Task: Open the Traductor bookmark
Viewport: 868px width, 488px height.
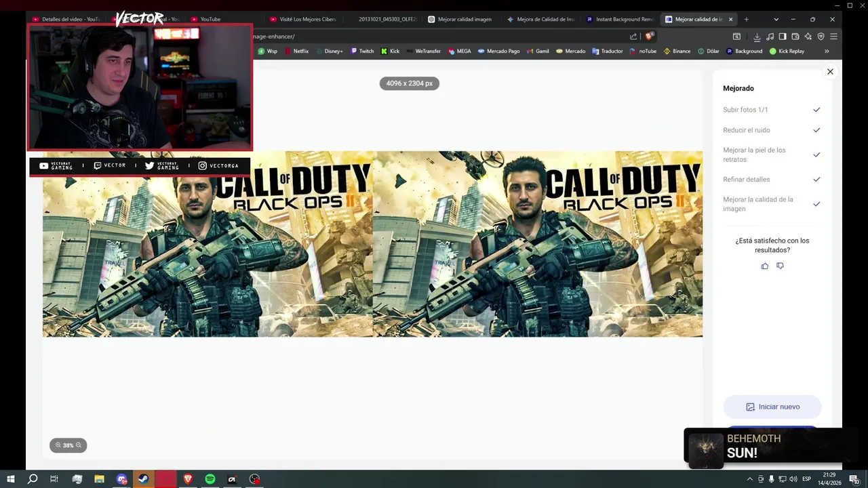Action: [x=607, y=51]
